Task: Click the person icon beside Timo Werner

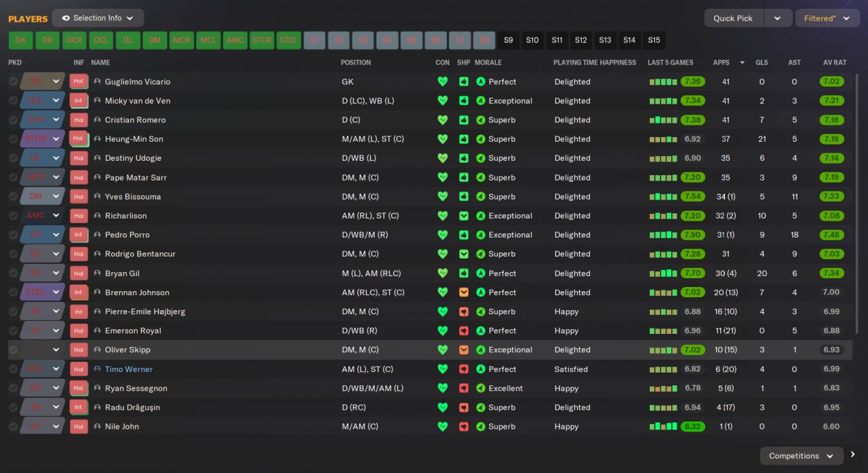Action: [98, 369]
